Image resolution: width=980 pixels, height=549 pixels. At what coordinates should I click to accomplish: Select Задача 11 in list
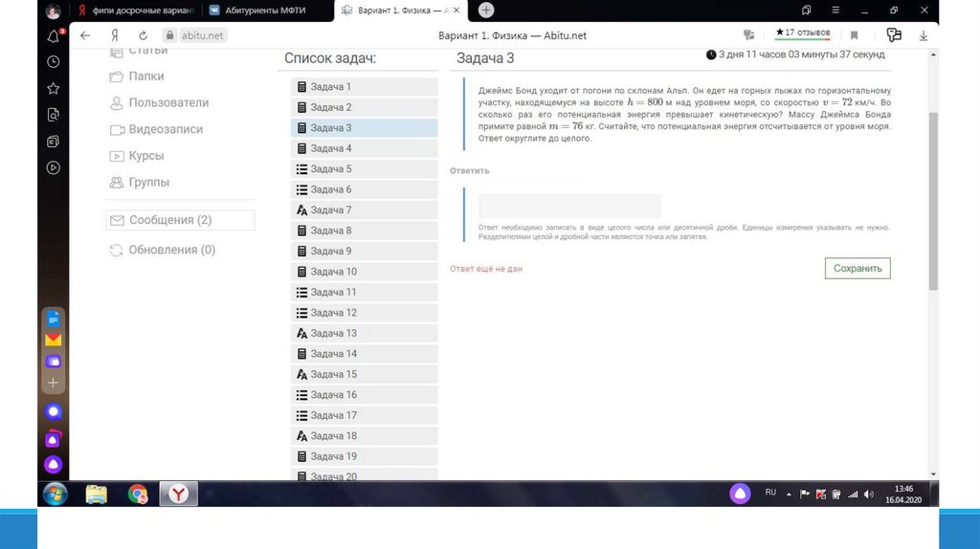[364, 293]
